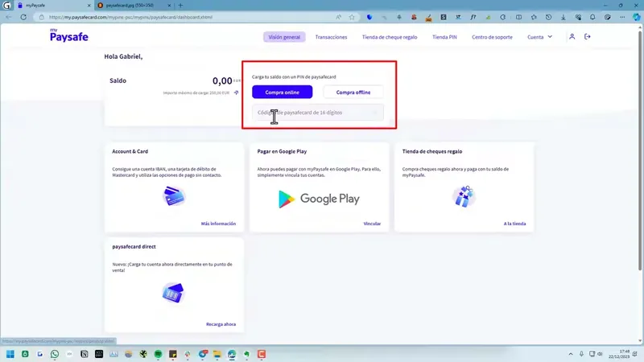Open a new browser tab
Image resolution: width=644 pixels, height=362 pixels.
pyautogui.click(x=180, y=6)
